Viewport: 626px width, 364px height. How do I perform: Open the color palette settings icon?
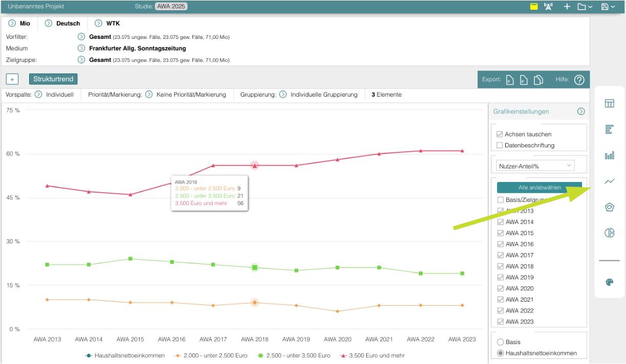coord(609,282)
